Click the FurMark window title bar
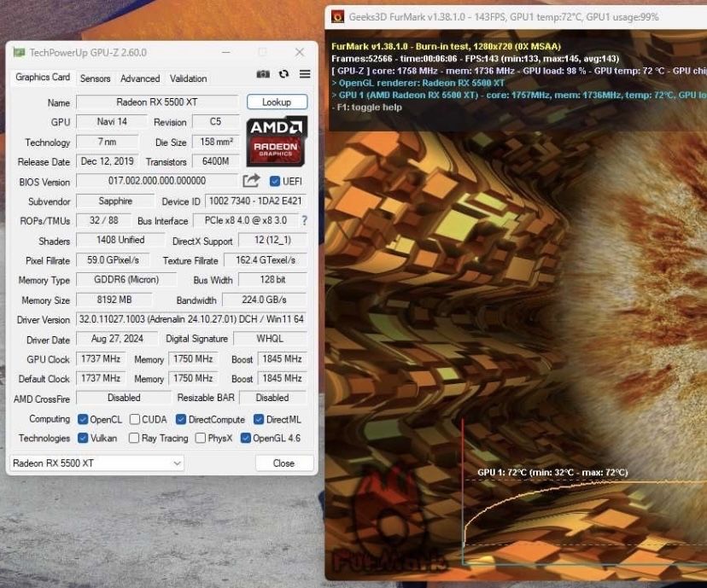The image size is (707, 588). coord(516,17)
